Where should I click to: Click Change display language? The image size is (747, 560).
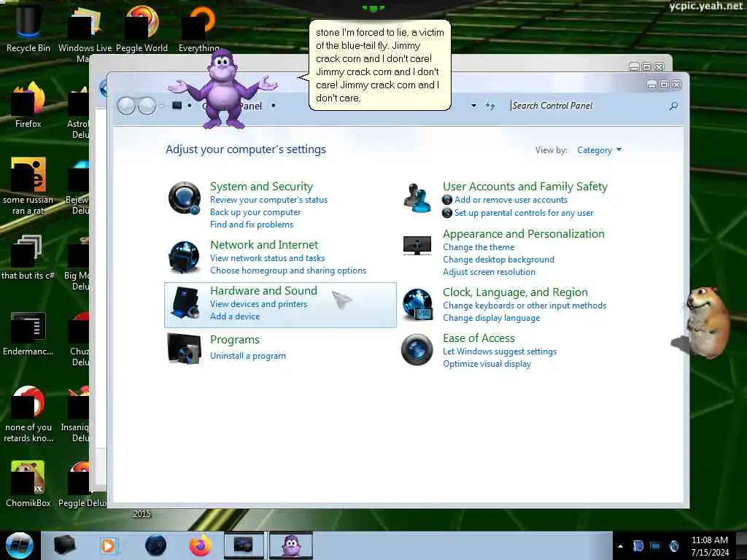[491, 318]
